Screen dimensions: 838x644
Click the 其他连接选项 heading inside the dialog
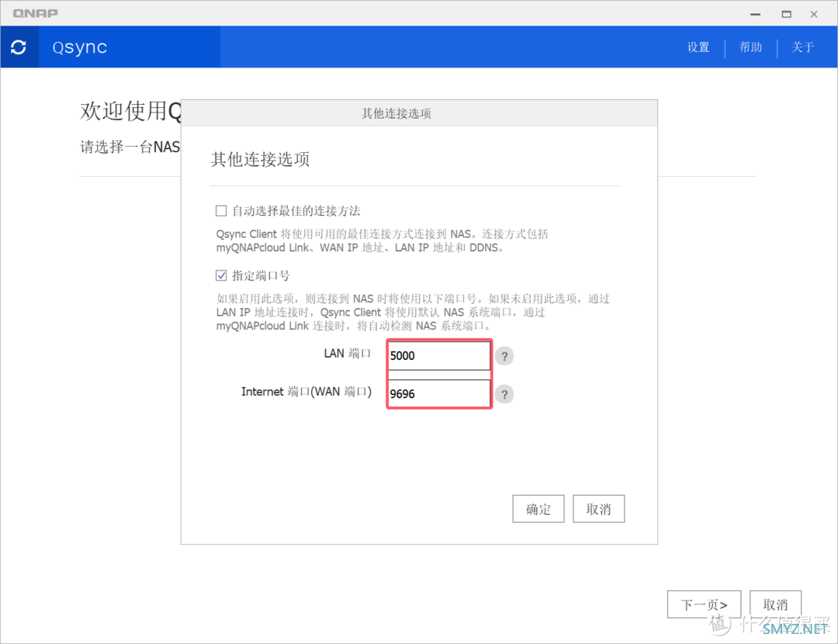tap(260, 159)
